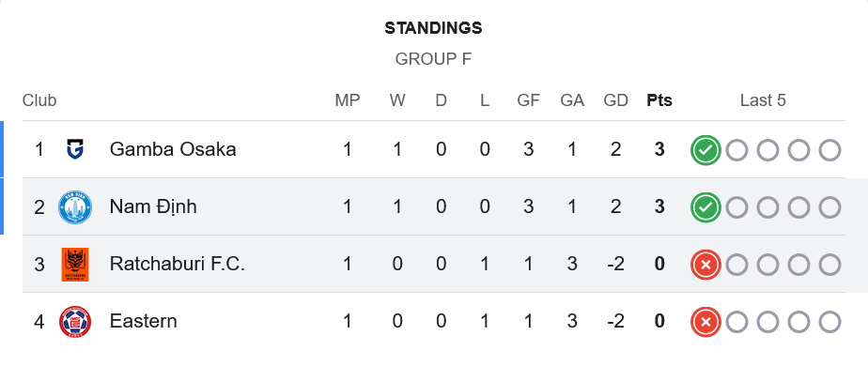
Task: Click the Last 5 column header
Action: point(763,100)
